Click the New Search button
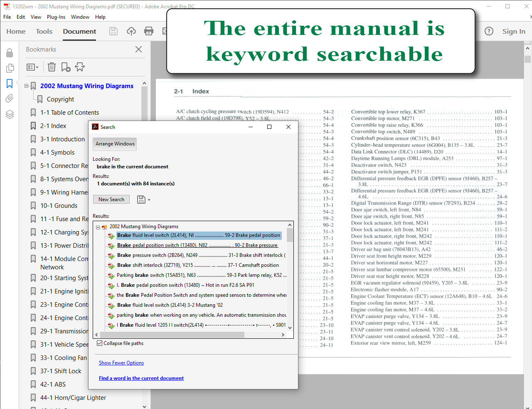 [x=111, y=200]
